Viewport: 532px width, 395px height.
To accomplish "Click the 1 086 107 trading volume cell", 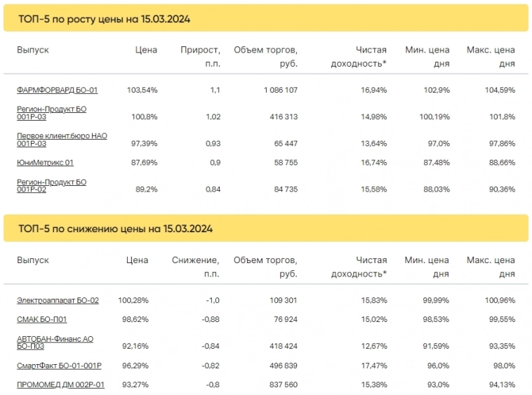I will tap(281, 90).
